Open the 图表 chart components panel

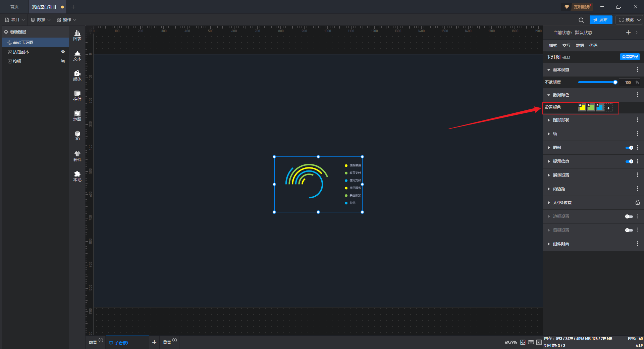(x=77, y=35)
